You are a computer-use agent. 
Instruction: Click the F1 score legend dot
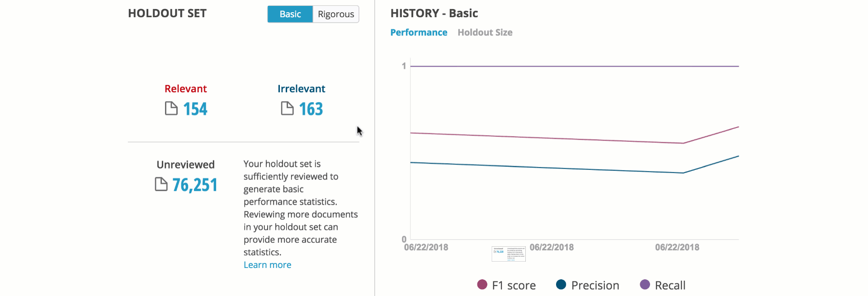(482, 285)
